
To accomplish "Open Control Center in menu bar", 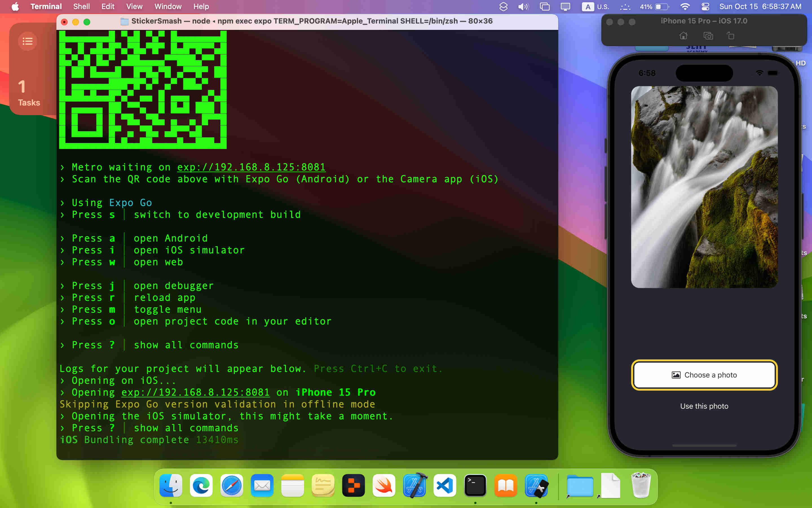I will tap(705, 6).
